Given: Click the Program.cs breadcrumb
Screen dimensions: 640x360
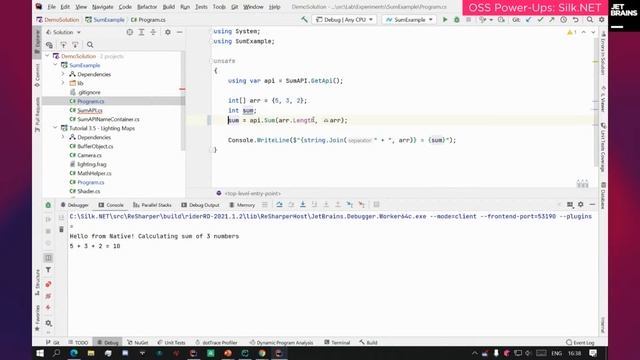Looking at the screenshot, I should pyautogui.click(x=148, y=20).
